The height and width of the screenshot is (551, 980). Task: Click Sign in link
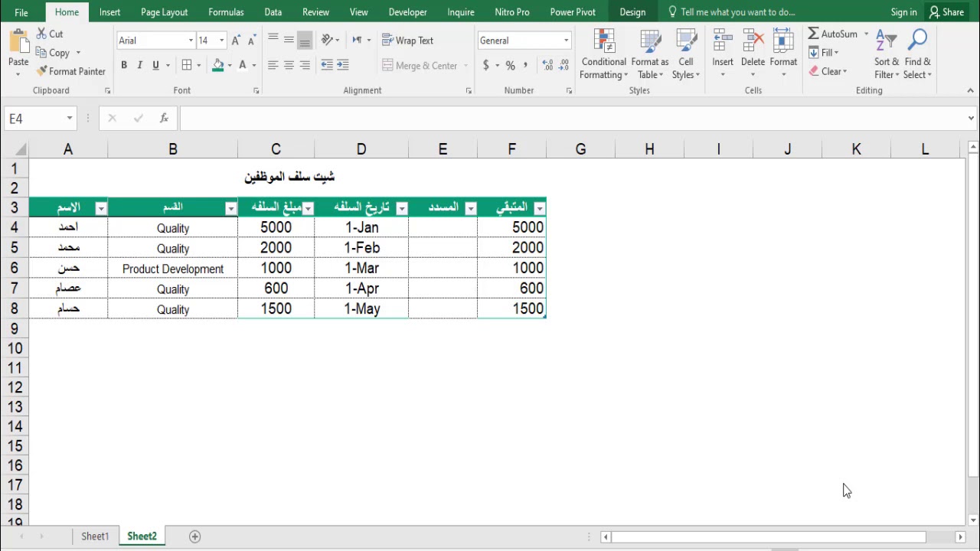point(903,12)
